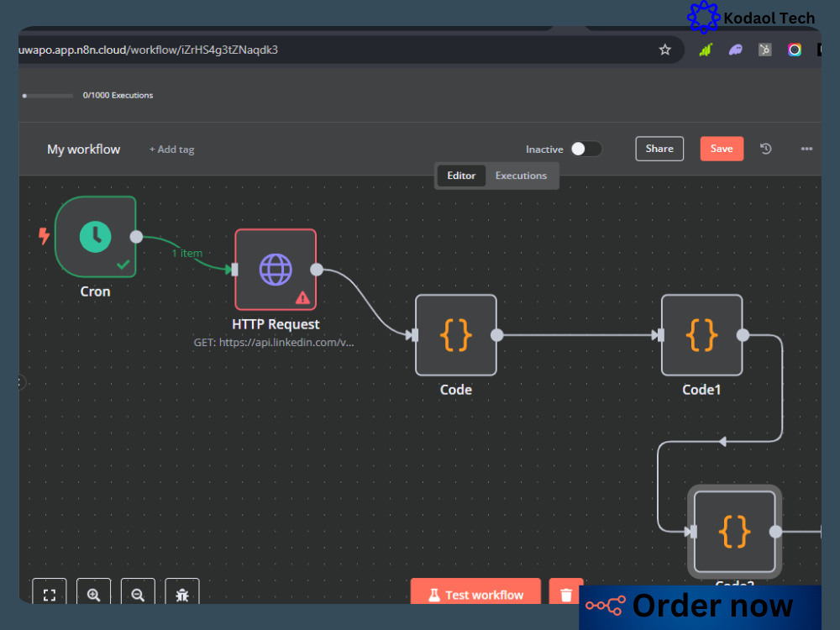Select the bottom Code2 node
Viewport: 840px width, 630px height.
(x=734, y=532)
